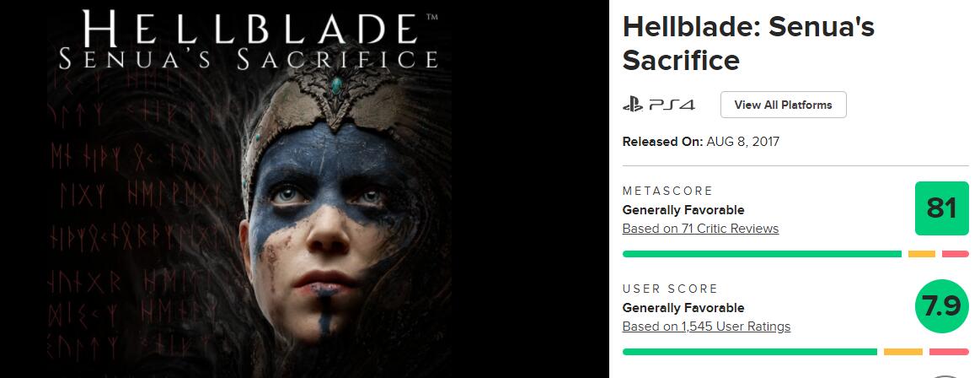
Task: Click the red segment of Metascore bar
Action: point(955,254)
